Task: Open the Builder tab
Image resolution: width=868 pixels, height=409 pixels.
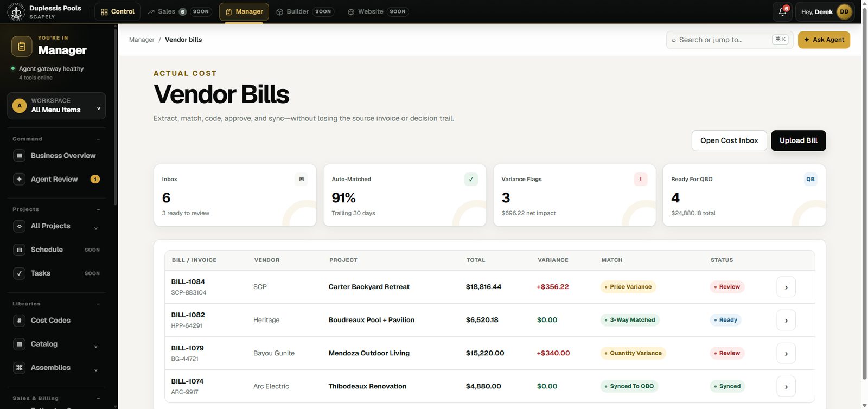Action: pos(304,11)
